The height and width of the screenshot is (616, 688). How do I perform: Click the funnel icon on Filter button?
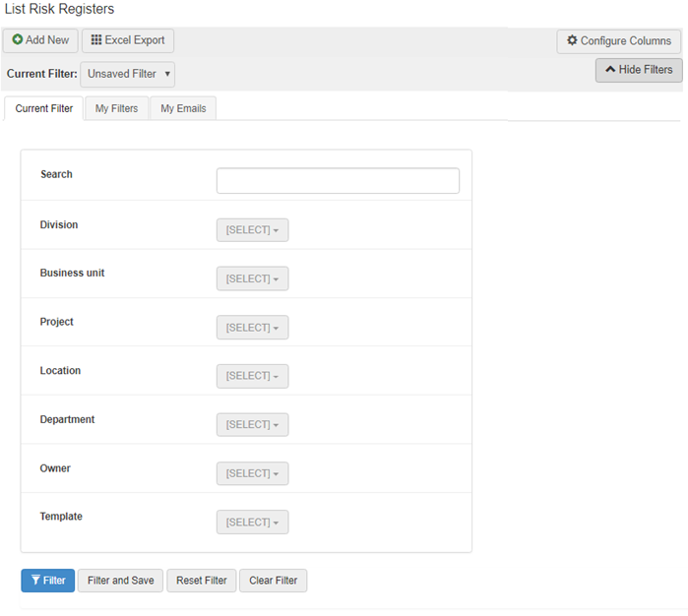pos(35,581)
